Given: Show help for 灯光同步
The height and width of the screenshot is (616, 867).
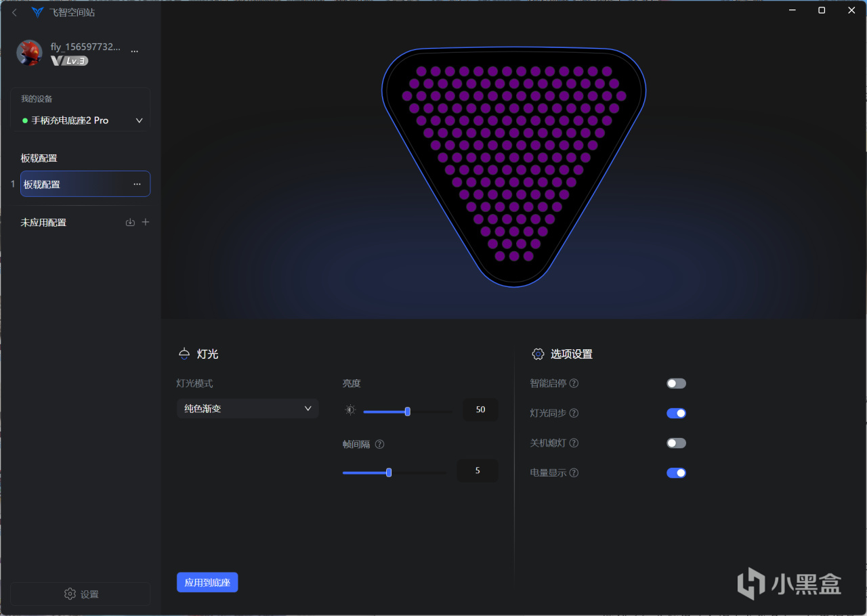Looking at the screenshot, I should pyautogui.click(x=574, y=413).
